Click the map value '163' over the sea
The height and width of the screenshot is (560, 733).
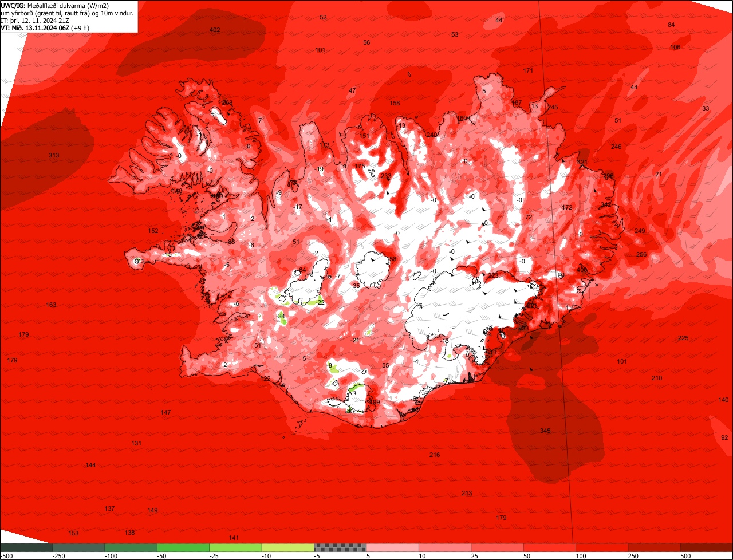[51, 305]
